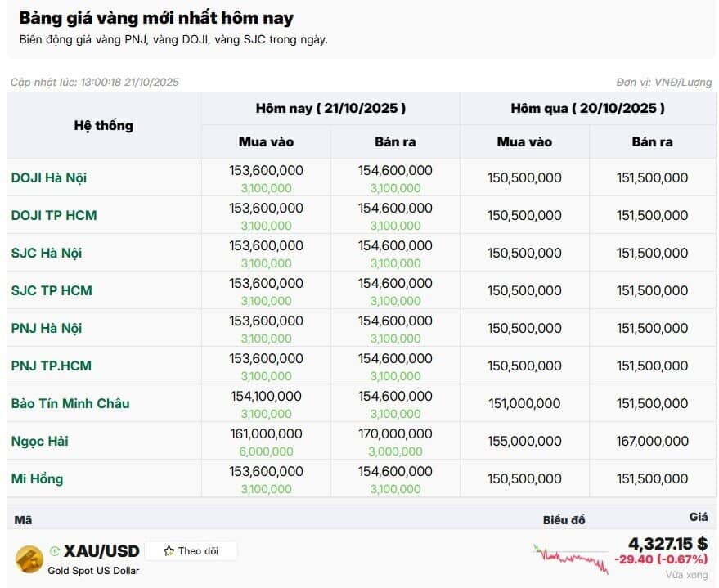
Task: Click Bảo Tín Minh Châu yesterday price 151,000,000
Action: [524, 403]
